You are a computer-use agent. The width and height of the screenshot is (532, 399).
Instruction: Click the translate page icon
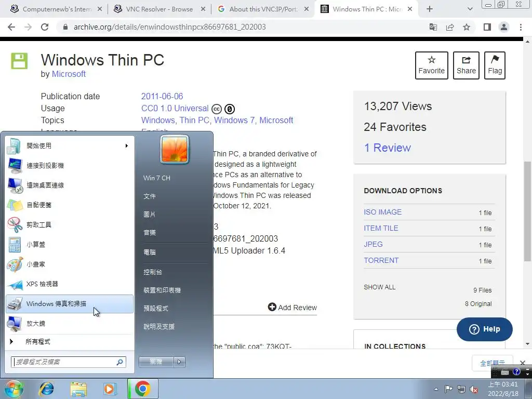click(x=433, y=27)
